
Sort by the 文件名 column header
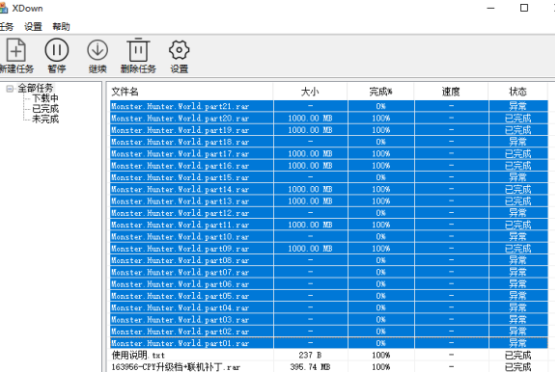191,92
